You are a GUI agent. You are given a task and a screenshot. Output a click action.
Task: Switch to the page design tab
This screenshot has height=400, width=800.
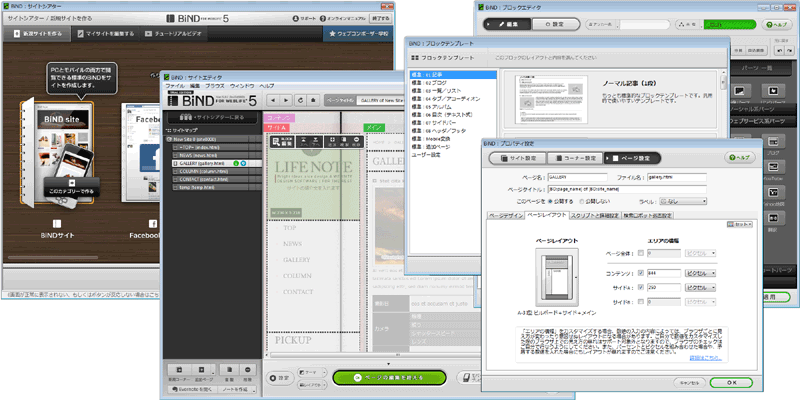coord(505,215)
